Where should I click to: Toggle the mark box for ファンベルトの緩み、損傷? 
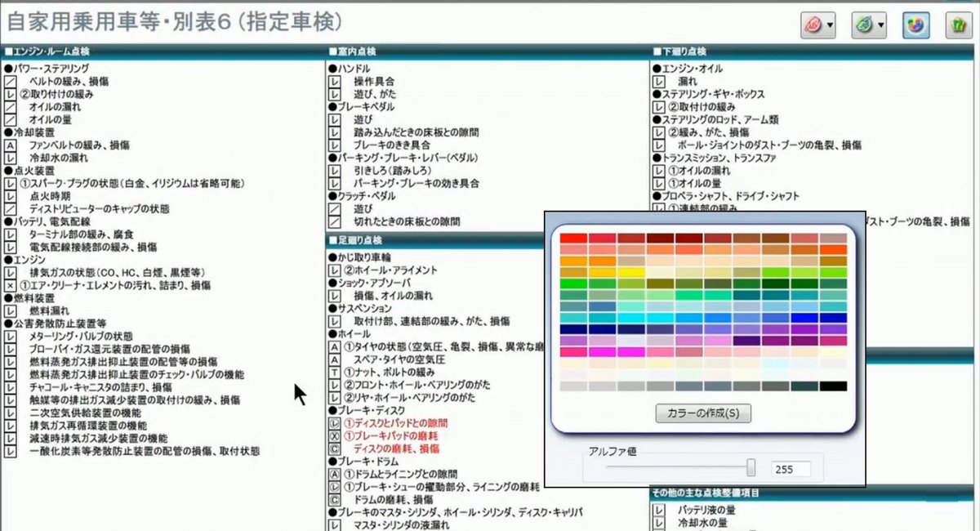(x=11, y=145)
